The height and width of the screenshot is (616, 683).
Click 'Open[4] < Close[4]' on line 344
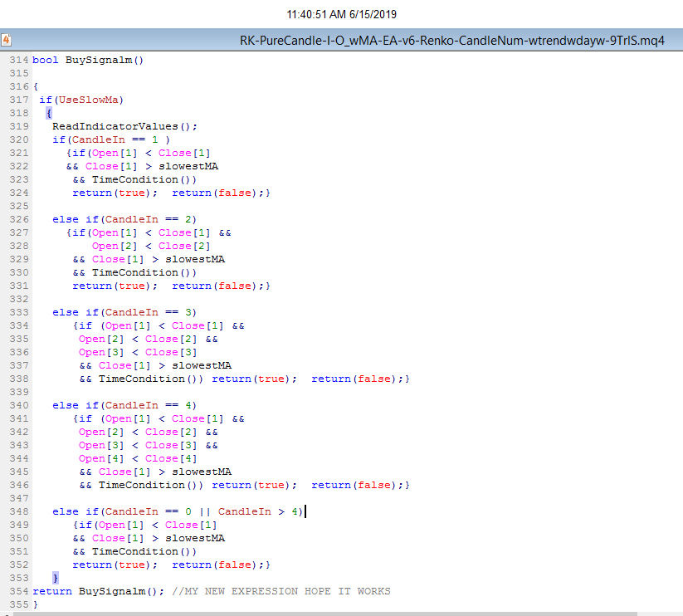coord(138,459)
